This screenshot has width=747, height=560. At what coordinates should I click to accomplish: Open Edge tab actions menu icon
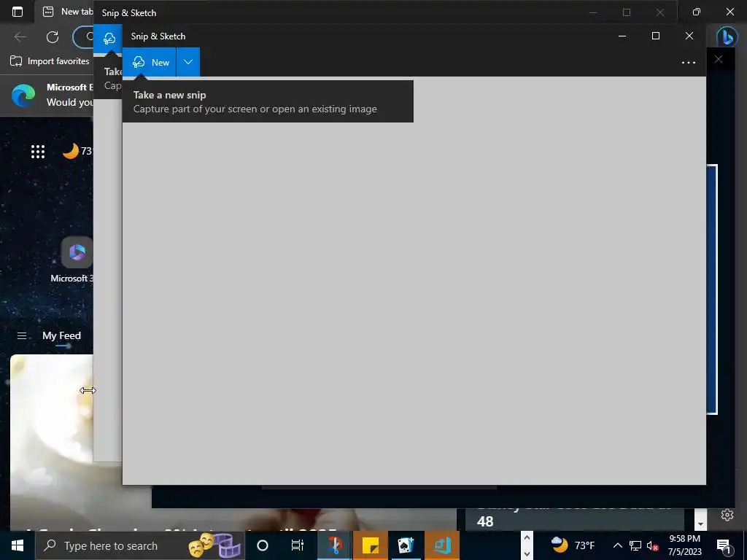(x=18, y=12)
